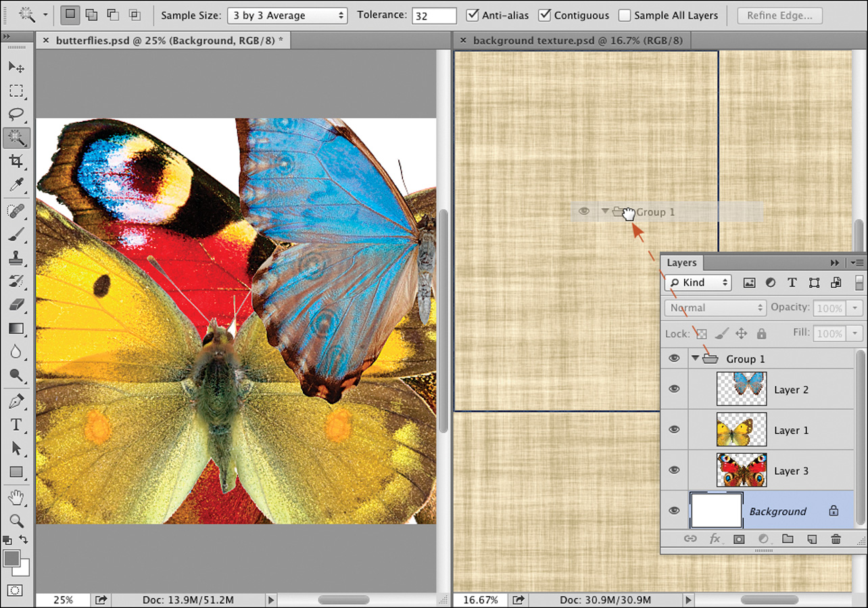Select the Eraser tool

[x=16, y=305]
